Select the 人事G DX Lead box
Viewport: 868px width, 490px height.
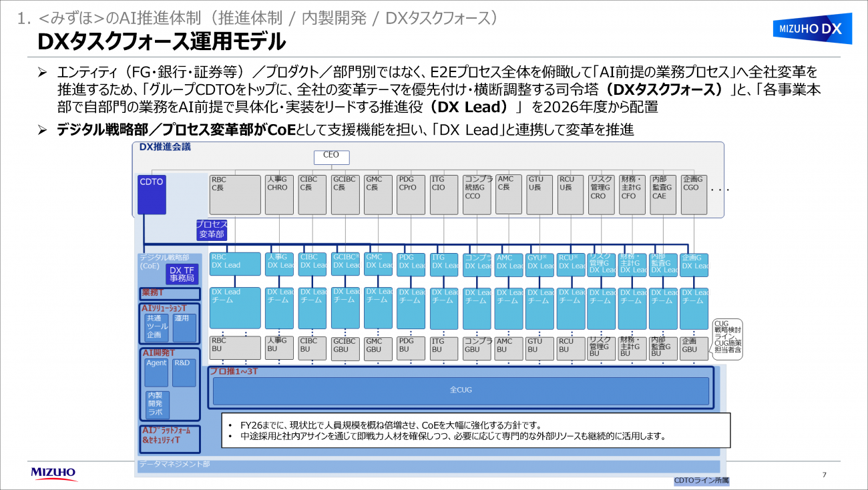pos(279,264)
